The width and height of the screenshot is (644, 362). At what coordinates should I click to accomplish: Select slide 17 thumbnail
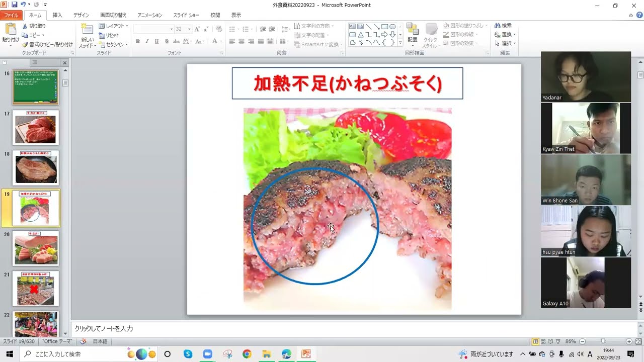pyautogui.click(x=35, y=128)
